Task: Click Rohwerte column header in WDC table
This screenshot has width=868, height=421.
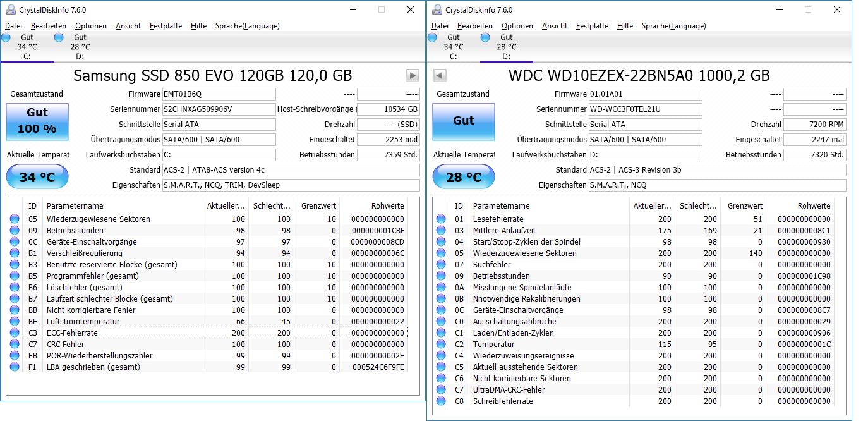Action: tap(800, 206)
